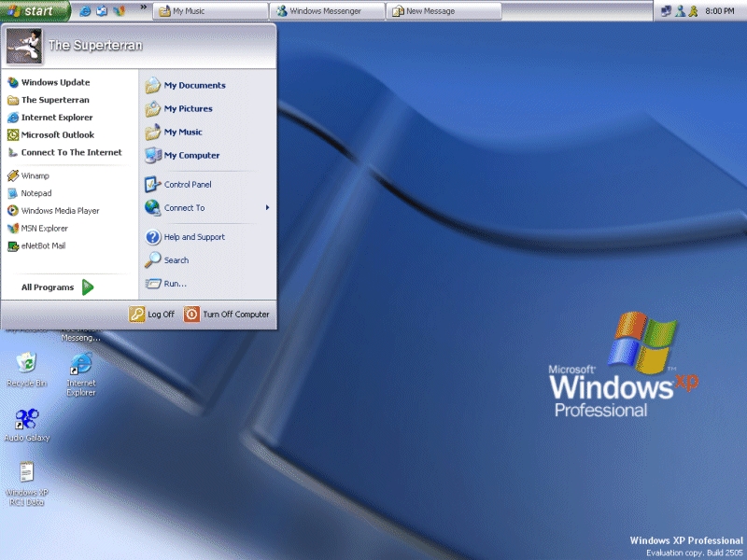Open Windows Update from start menu

[x=49, y=82]
